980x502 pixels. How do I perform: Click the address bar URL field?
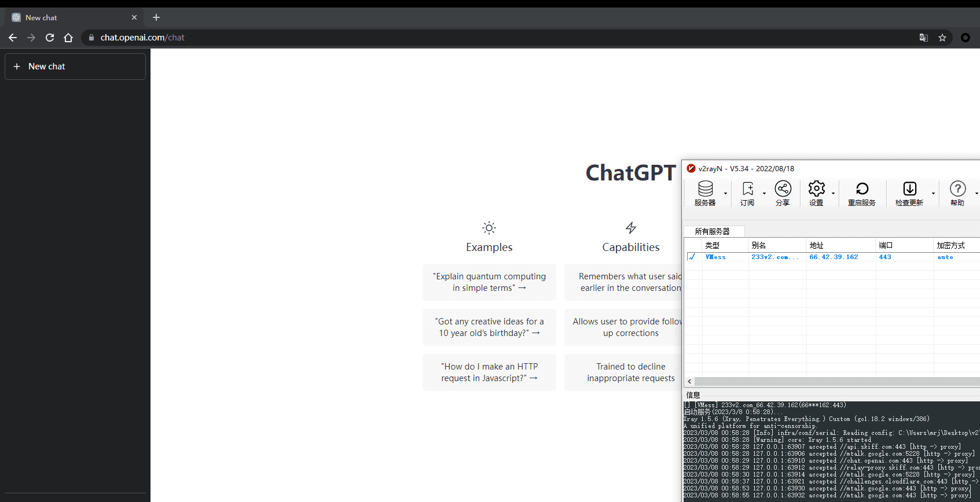(x=498, y=38)
